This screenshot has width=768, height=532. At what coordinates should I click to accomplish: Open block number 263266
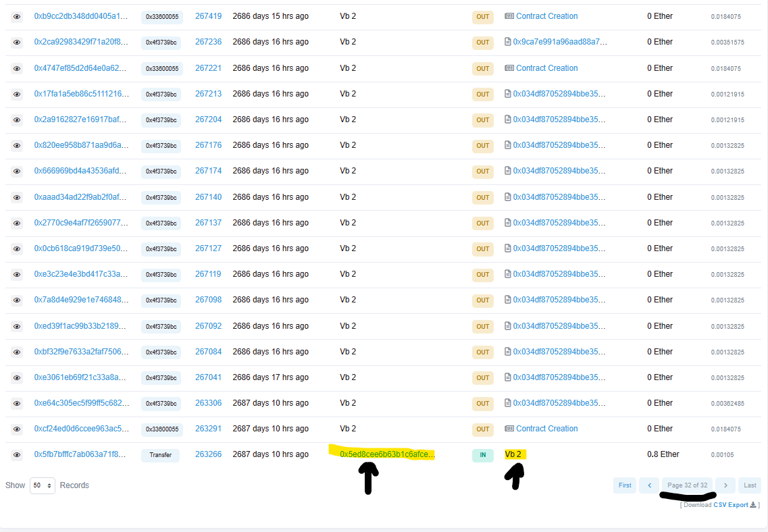pyautogui.click(x=208, y=454)
